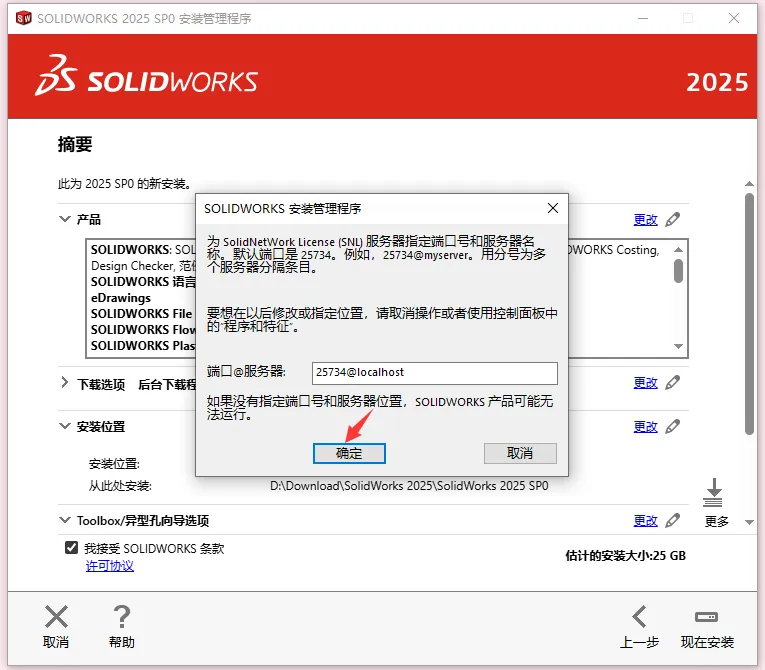The width and height of the screenshot is (765, 670).
Task: Click the SW title bar app icon
Action: (x=23, y=19)
